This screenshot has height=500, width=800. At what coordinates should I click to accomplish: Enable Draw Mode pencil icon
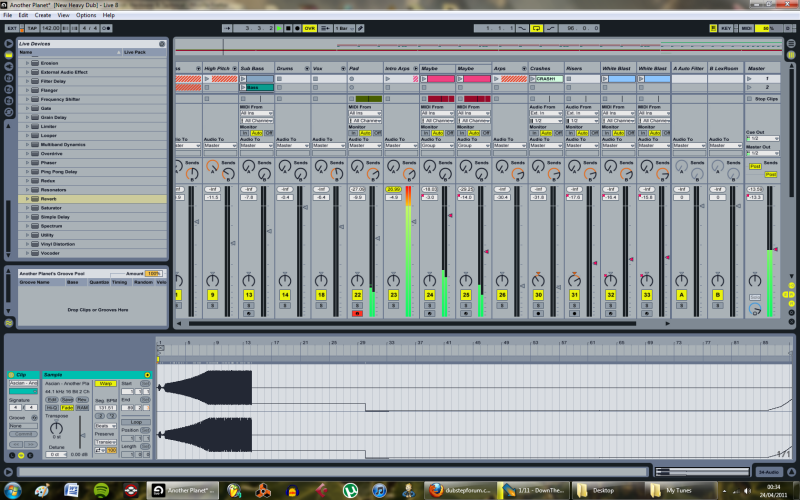coord(360,29)
